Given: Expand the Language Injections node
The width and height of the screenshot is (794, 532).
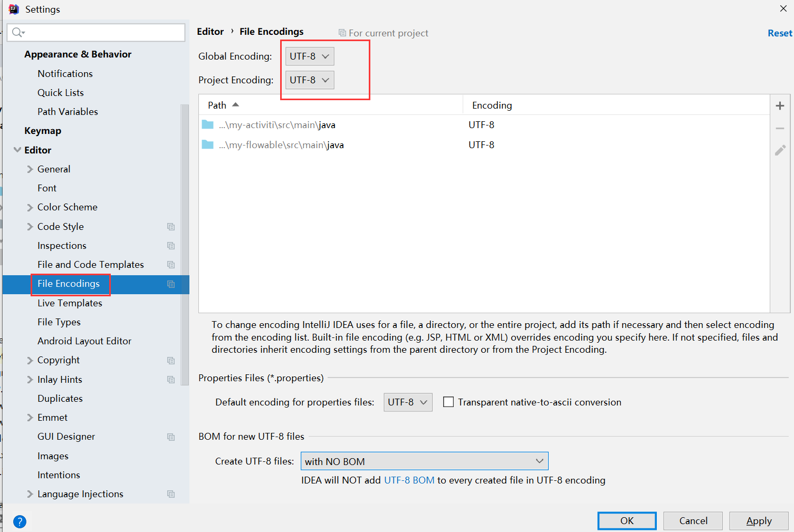Looking at the screenshot, I should coord(30,494).
